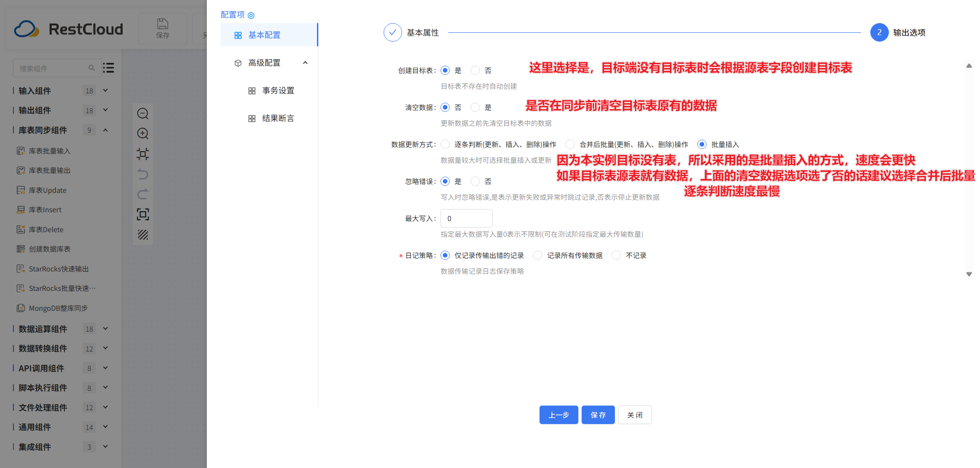Set 忽略错误 to 是
Viewport: 980px width, 468px height.
[445, 181]
